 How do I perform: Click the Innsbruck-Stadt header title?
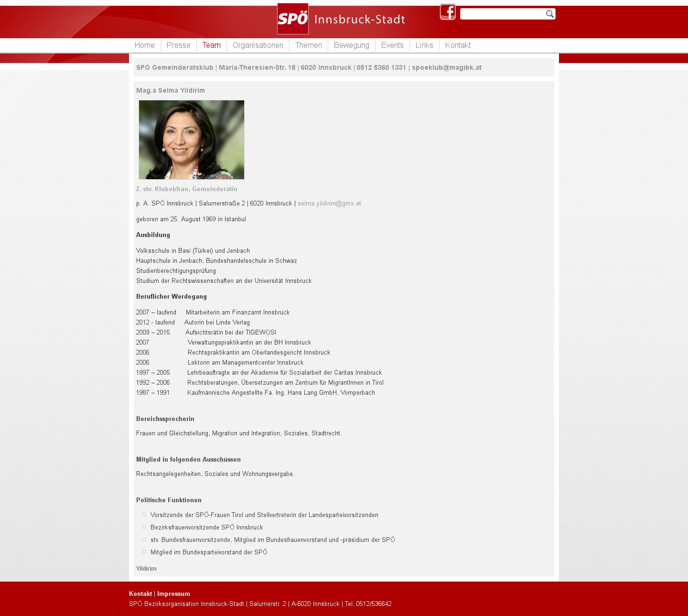[360, 20]
